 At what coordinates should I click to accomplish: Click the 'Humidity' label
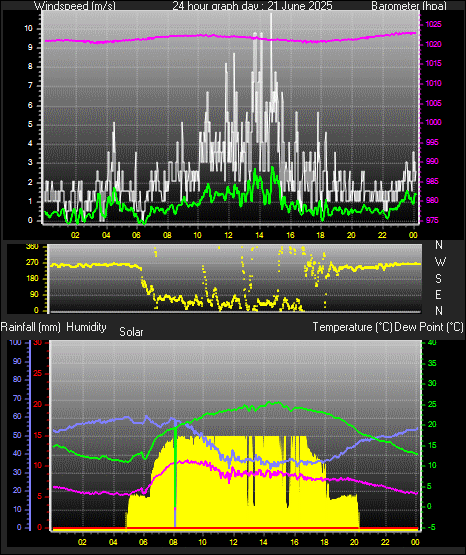click(86, 327)
